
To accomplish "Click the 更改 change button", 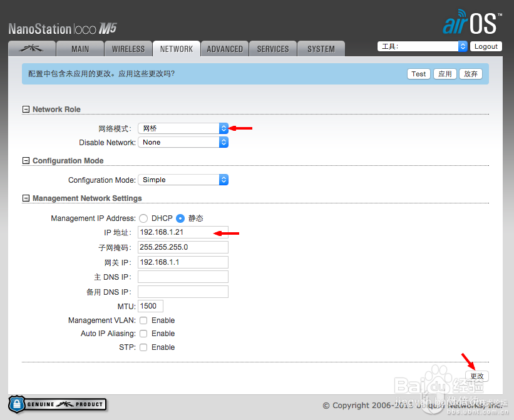I will click(x=477, y=376).
